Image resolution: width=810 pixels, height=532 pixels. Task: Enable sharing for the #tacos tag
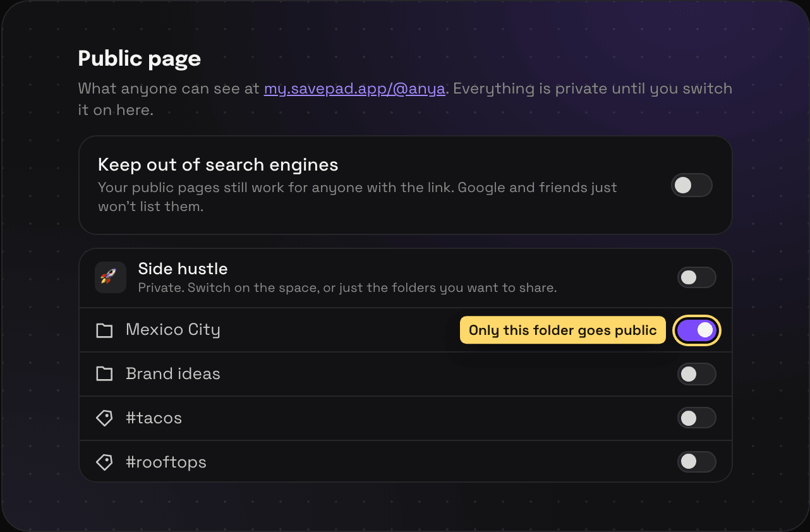(697, 418)
